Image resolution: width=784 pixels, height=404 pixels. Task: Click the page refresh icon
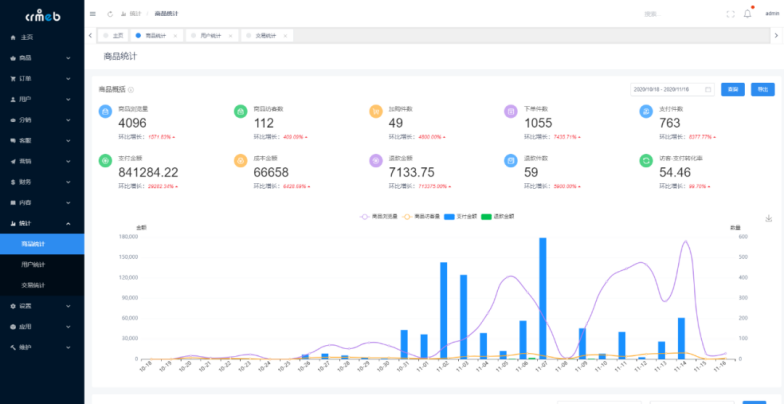109,14
